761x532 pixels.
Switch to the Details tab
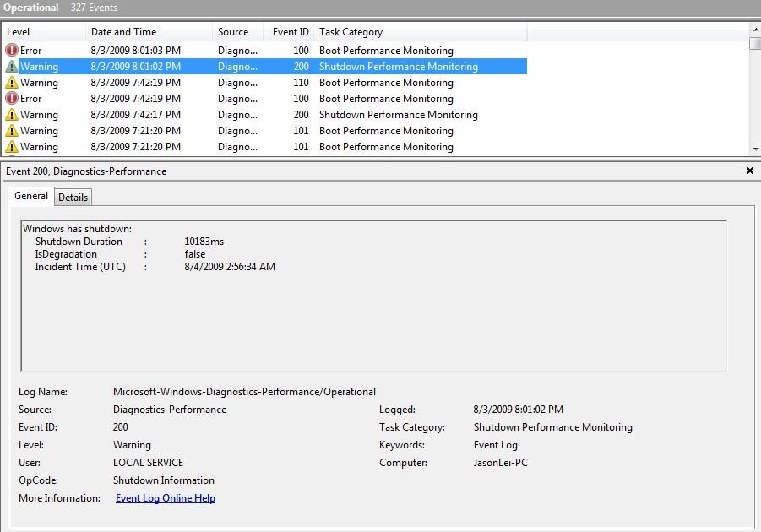click(73, 198)
